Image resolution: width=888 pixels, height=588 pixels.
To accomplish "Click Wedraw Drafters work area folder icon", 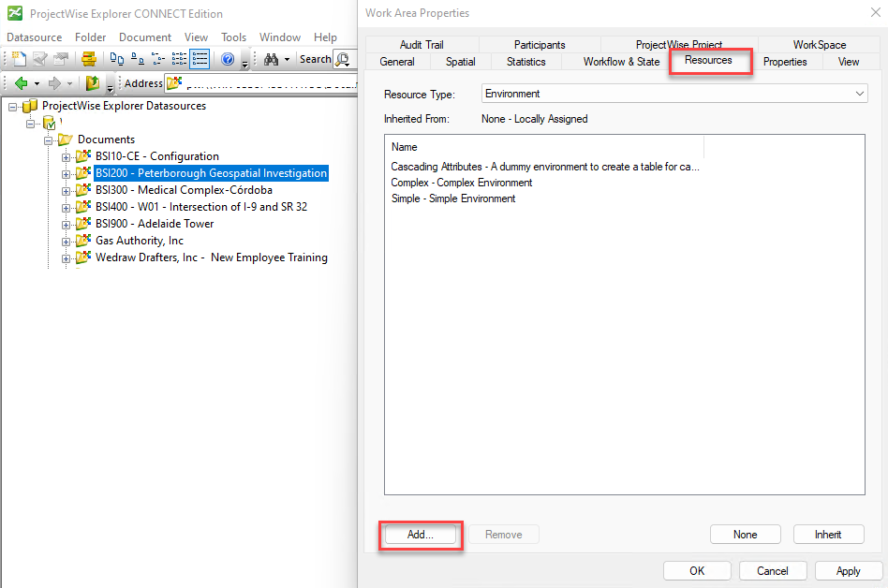I will click(83, 257).
